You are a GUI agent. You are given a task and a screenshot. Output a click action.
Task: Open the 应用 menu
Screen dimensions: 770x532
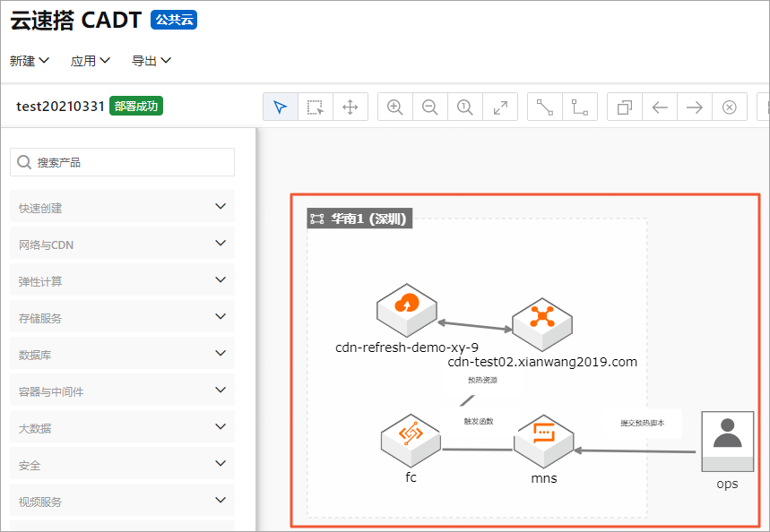[90, 61]
